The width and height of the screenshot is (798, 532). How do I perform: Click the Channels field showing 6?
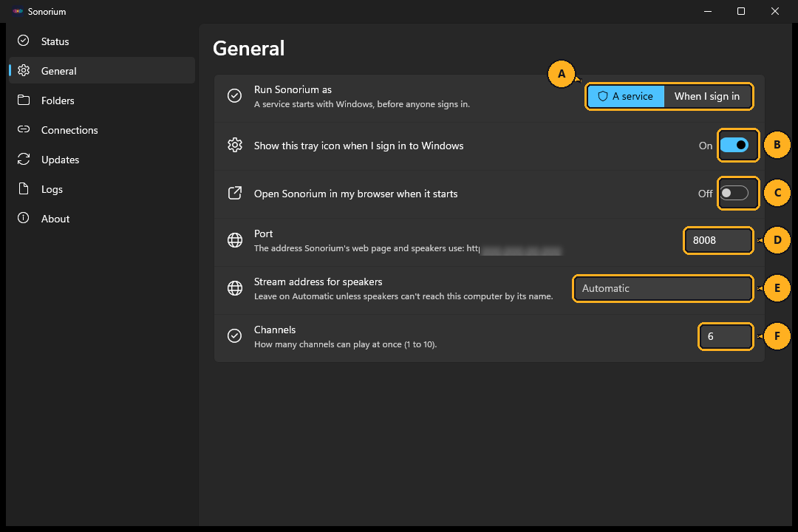click(x=726, y=336)
